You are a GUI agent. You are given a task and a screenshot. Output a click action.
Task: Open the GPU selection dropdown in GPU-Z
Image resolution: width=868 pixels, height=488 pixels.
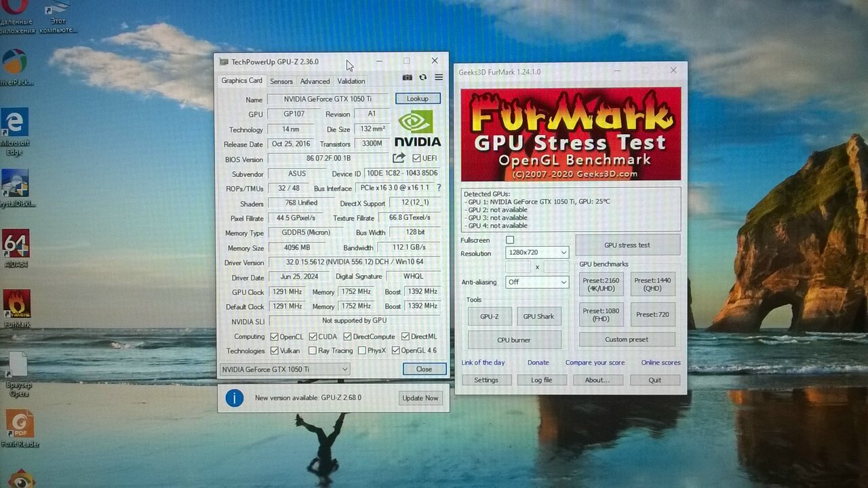pyautogui.click(x=285, y=369)
